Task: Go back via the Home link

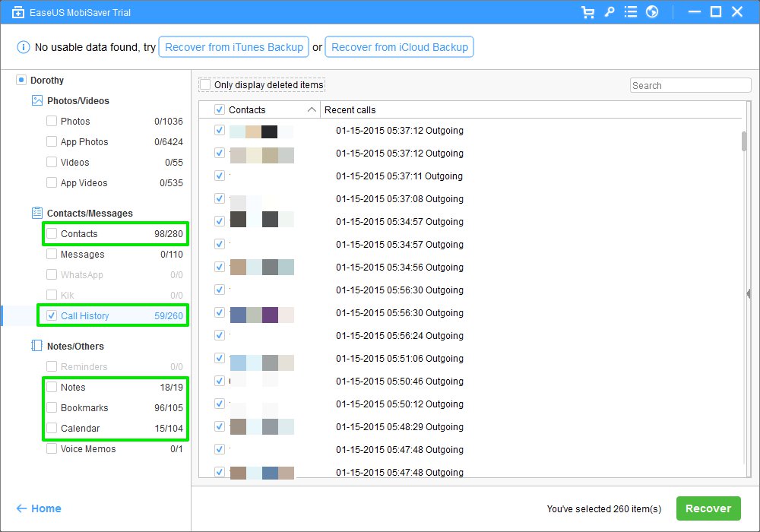Action: [39, 508]
